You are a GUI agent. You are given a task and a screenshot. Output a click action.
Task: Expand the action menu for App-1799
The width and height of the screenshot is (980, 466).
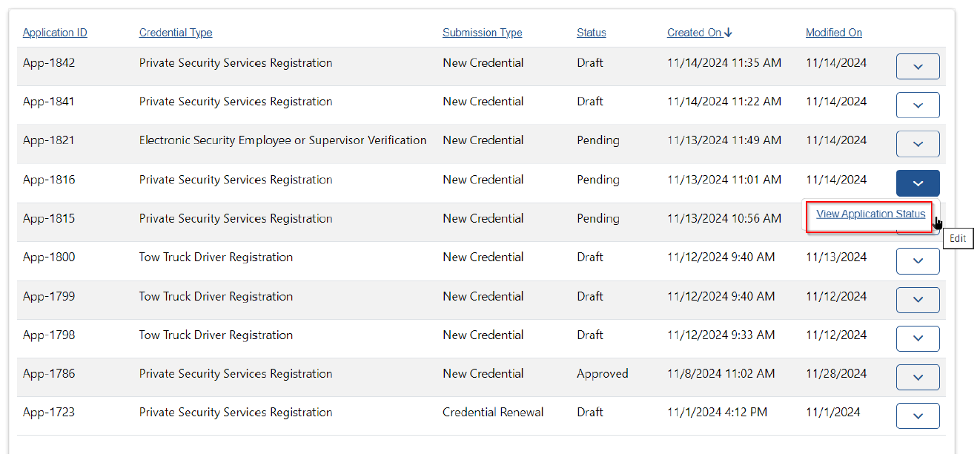point(917,300)
